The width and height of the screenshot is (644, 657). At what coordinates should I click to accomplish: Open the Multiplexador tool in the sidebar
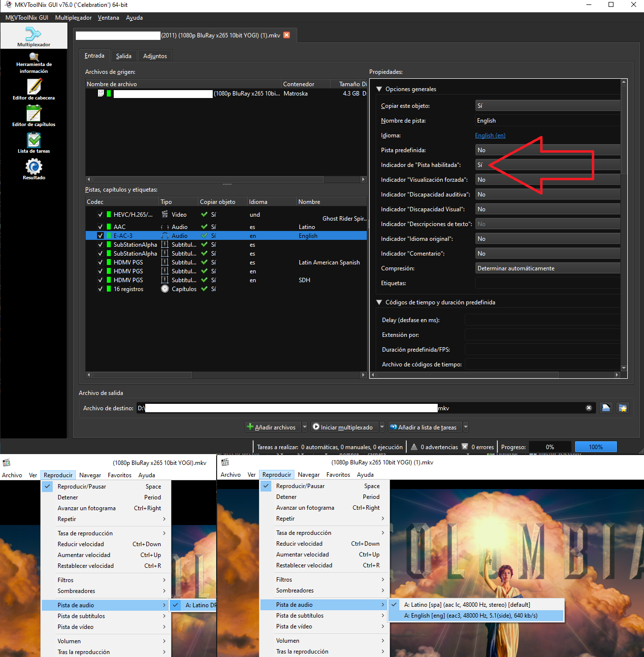click(x=33, y=36)
